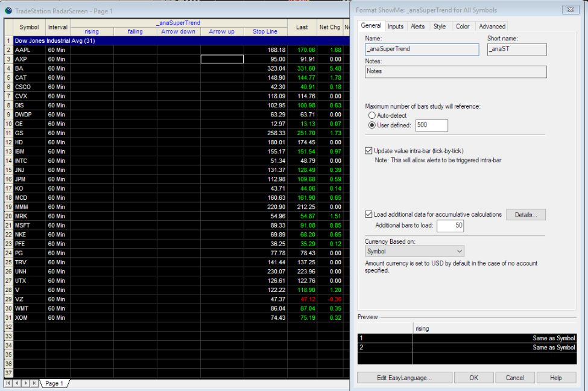Image resolution: width=588 pixels, height=391 pixels.
Task: Click the highlighted Arrow up cell for AXP
Action: click(x=222, y=59)
